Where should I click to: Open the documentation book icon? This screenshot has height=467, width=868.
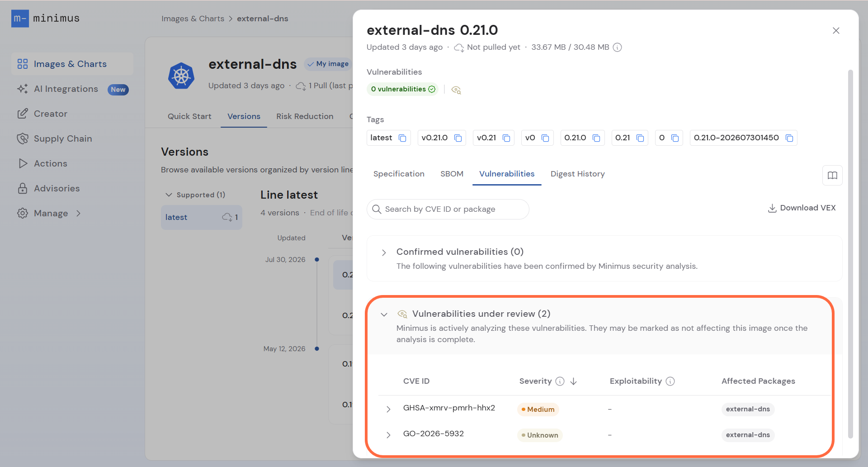tap(832, 175)
